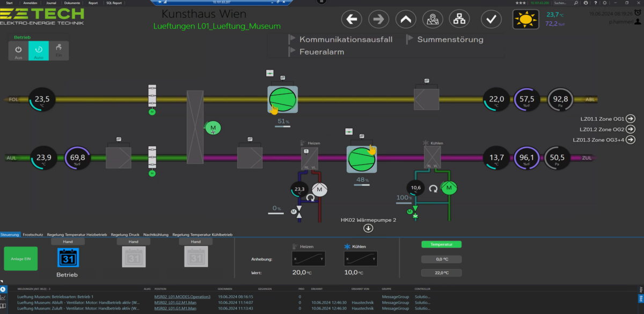Click the Kühlen valve 100% level bar

(x=404, y=203)
